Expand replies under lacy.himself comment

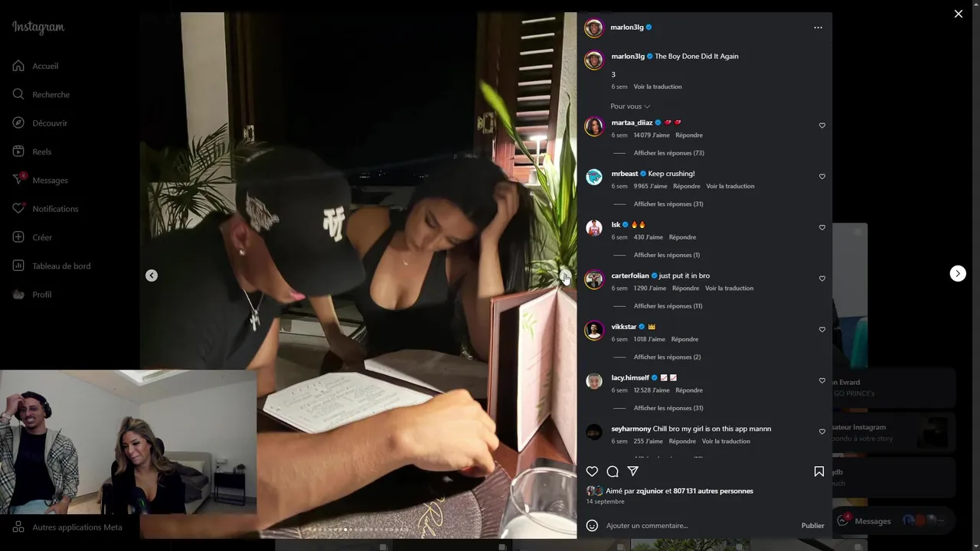pyautogui.click(x=668, y=408)
